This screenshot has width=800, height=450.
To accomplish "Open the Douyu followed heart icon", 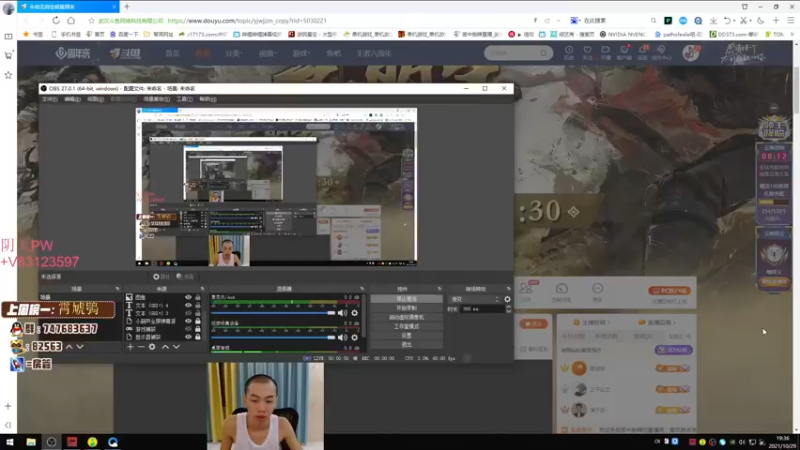I will pyautogui.click(x=587, y=52).
